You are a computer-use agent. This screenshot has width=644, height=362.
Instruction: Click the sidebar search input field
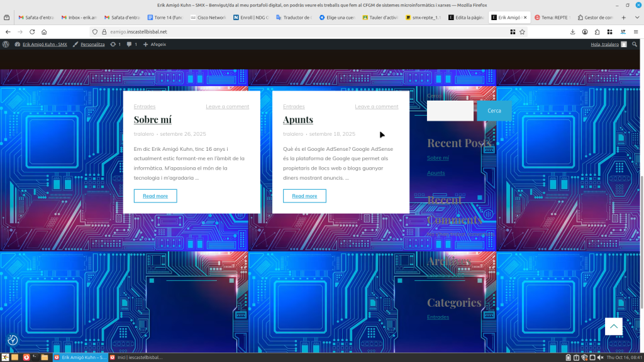pos(450,111)
